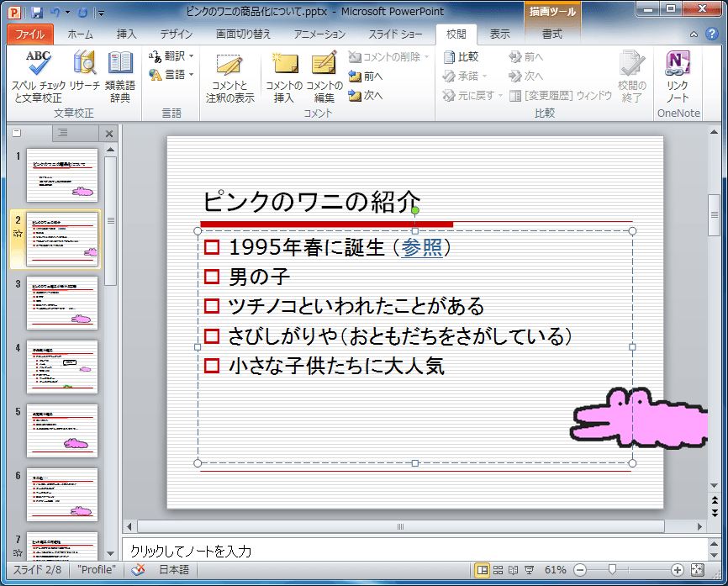
Task: Open Language (言語) dropdown
Action: click(171, 75)
